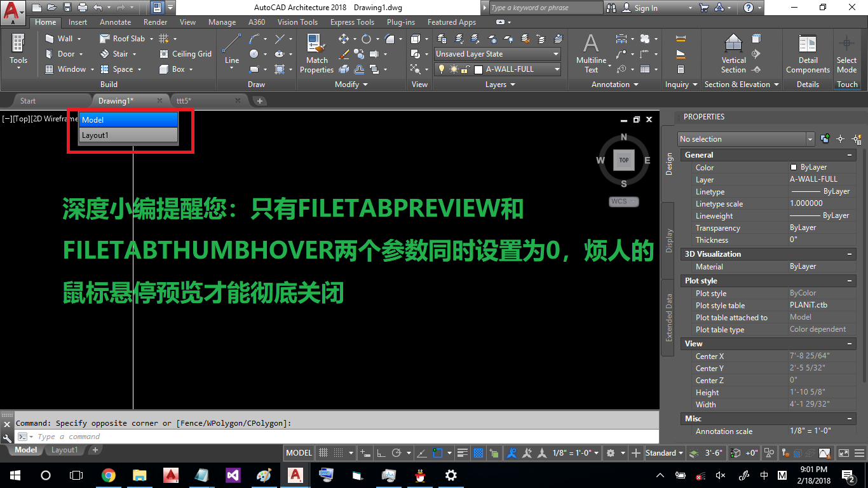The image size is (868, 488).
Task: Toggle grid display in the status bar
Action: [323, 452]
